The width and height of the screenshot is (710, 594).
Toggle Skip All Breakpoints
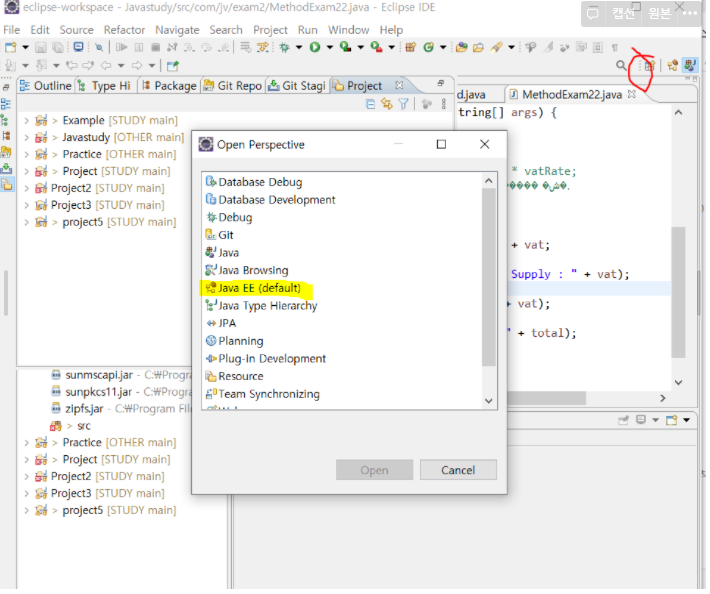point(99,47)
